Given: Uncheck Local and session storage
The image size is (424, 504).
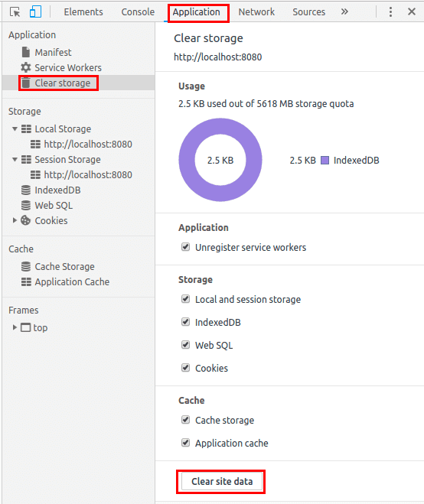Looking at the screenshot, I should coord(186,299).
